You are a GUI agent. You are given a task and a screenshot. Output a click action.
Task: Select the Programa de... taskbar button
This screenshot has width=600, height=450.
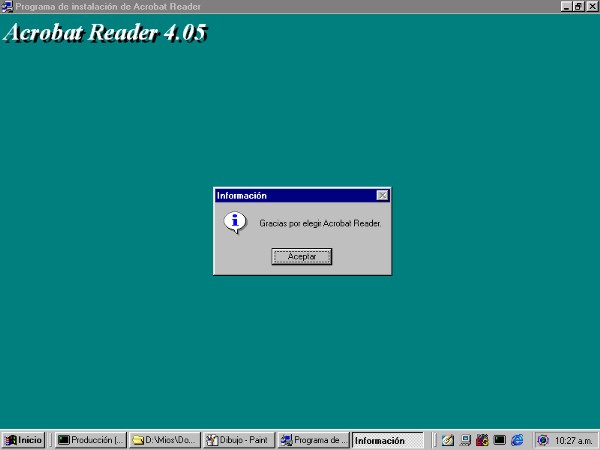point(313,440)
